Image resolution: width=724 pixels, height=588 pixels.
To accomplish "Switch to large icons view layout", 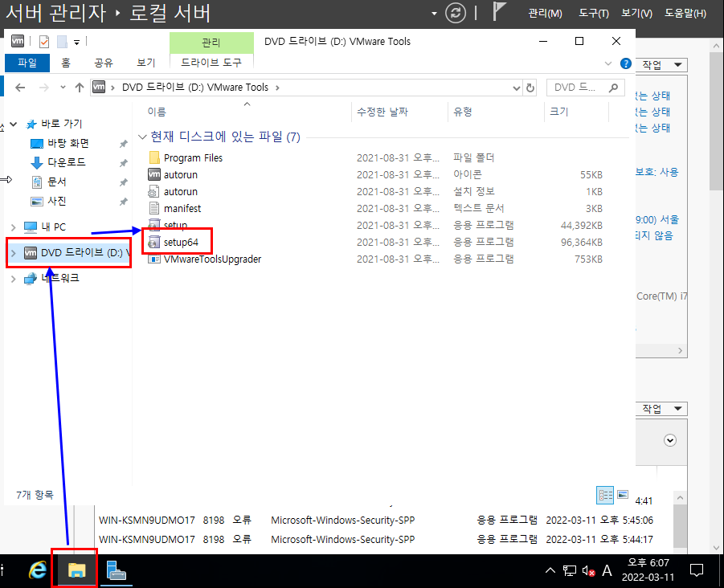I will point(623,495).
